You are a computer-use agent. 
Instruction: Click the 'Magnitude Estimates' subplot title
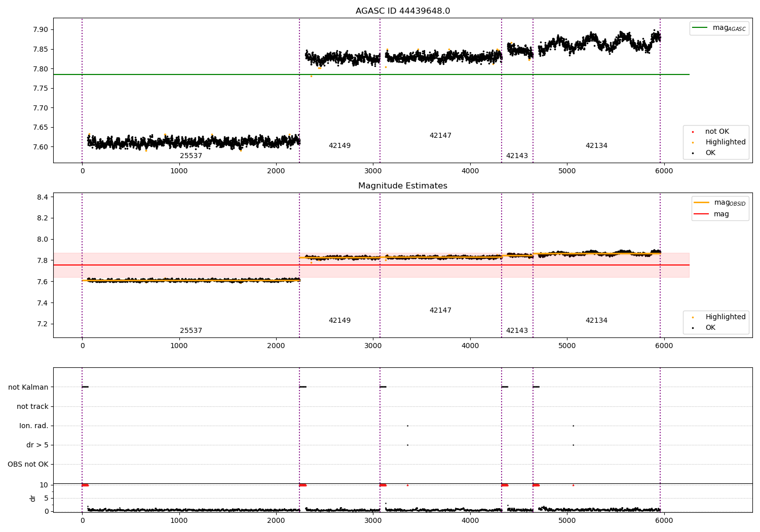403,186
